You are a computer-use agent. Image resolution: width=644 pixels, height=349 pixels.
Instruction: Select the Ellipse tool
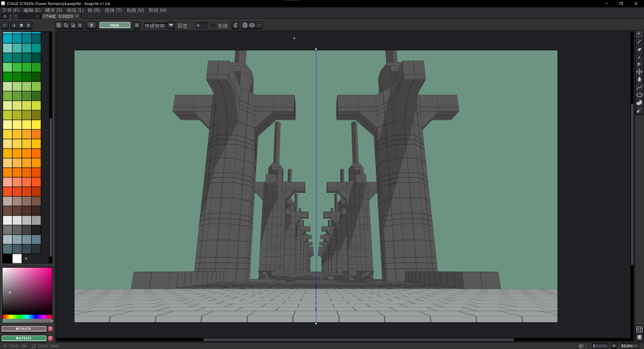[639, 95]
